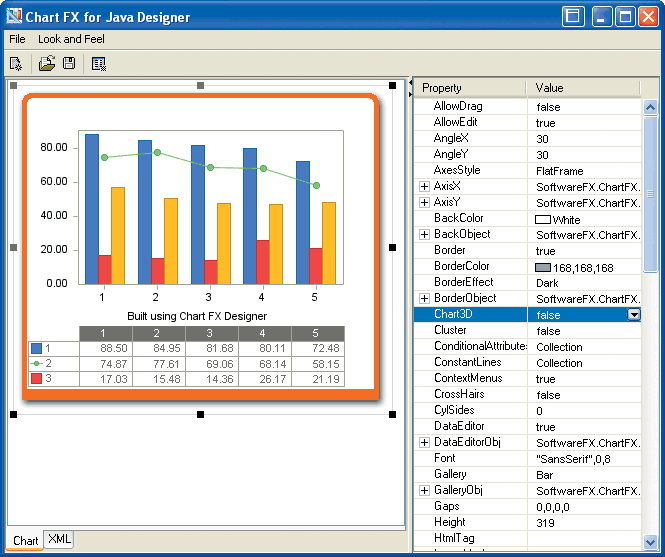Image resolution: width=665 pixels, height=557 pixels.
Task: Click the Height value 319
Action: (545, 523)
